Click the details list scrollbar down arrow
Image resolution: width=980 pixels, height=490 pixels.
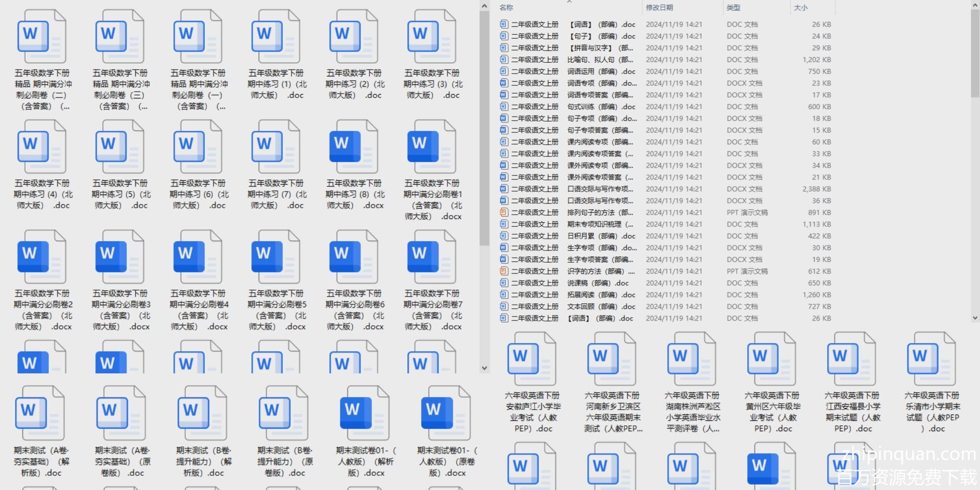[x=975, y=318]
